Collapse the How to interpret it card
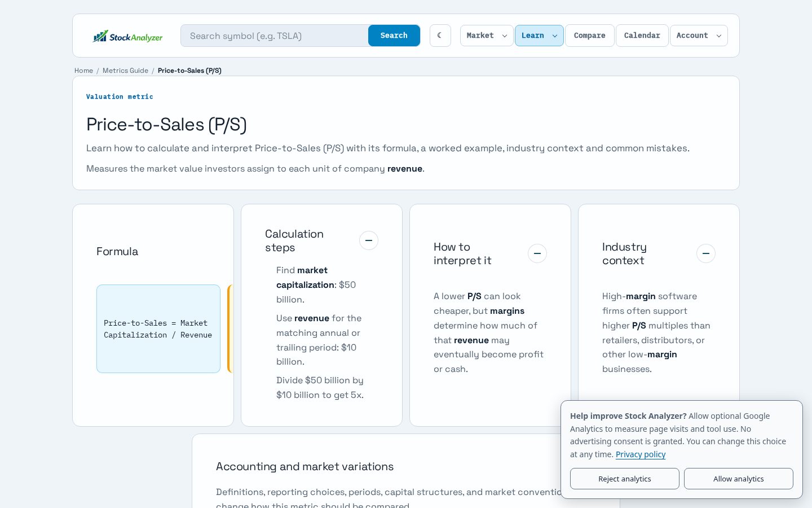 pos(537,253)
